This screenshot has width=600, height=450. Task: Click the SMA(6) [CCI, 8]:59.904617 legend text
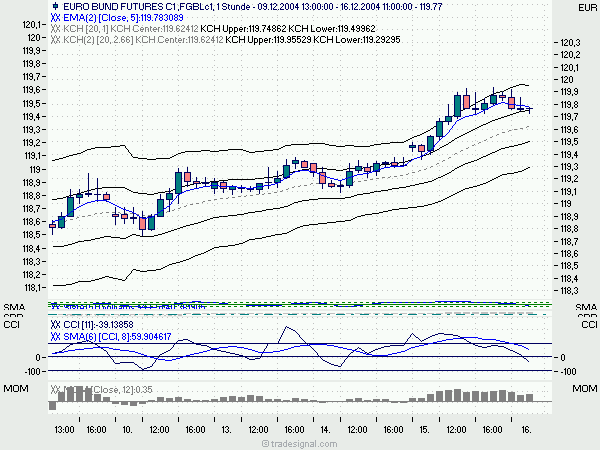[117, 337]
